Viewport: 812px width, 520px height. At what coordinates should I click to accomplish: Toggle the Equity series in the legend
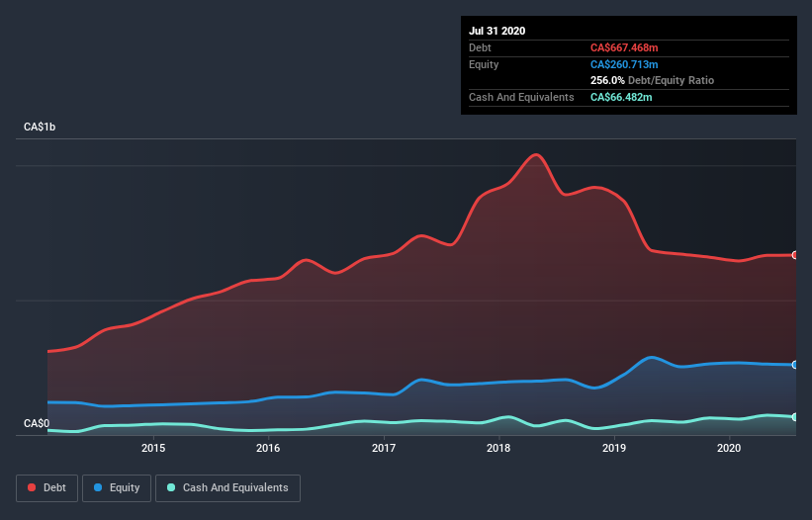point(117,488)
